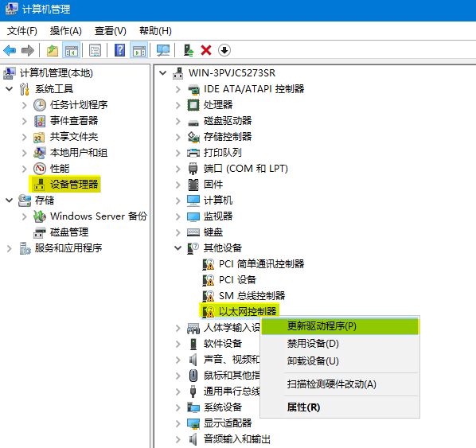Expand the 服务和应用程序 node
The width and height of the screenshot is (476, 448).
point(10,248)
